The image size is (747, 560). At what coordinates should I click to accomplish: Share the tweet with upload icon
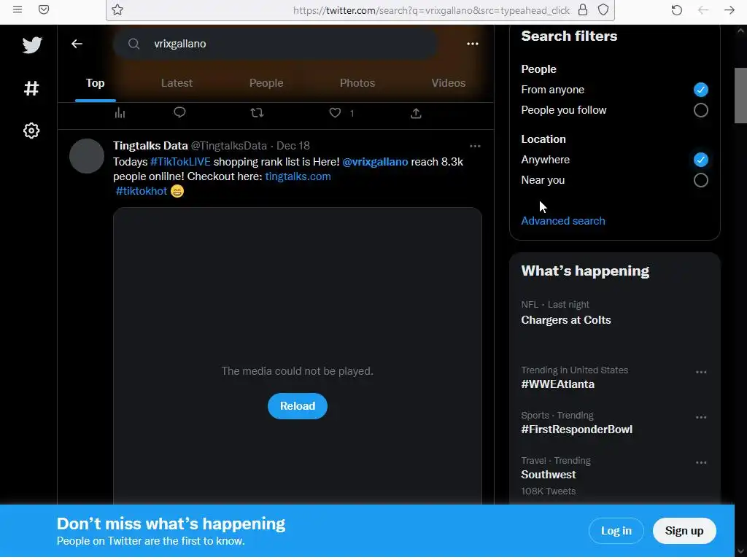coord(416,113)
